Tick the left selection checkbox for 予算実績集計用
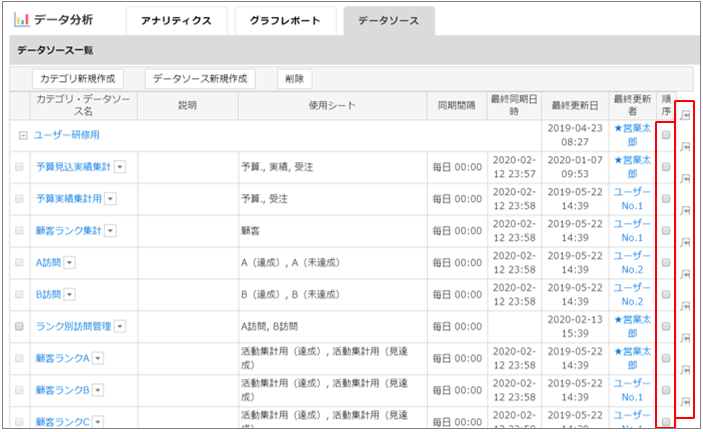 [19, 199]
